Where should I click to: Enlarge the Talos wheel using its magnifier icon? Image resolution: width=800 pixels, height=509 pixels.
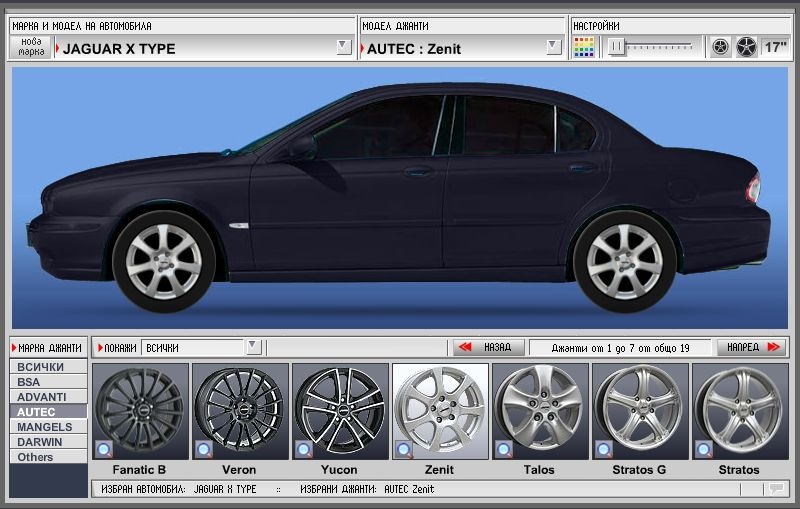[x=503, y=449]
